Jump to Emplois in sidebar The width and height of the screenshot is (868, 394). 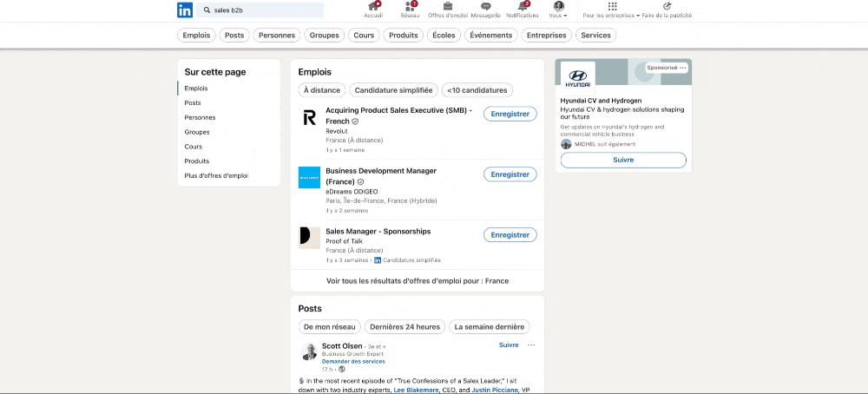pos(196,89)
